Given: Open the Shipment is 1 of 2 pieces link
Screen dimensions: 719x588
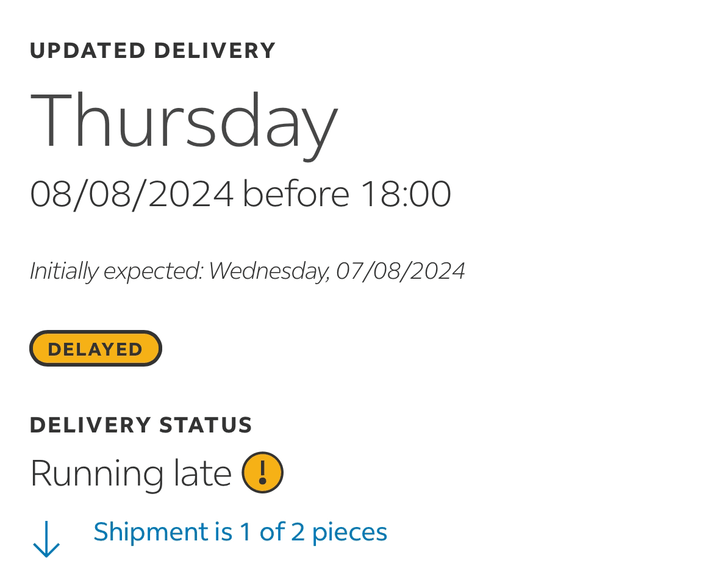Looking at the screenshot, I should click(x=240, y=532).
